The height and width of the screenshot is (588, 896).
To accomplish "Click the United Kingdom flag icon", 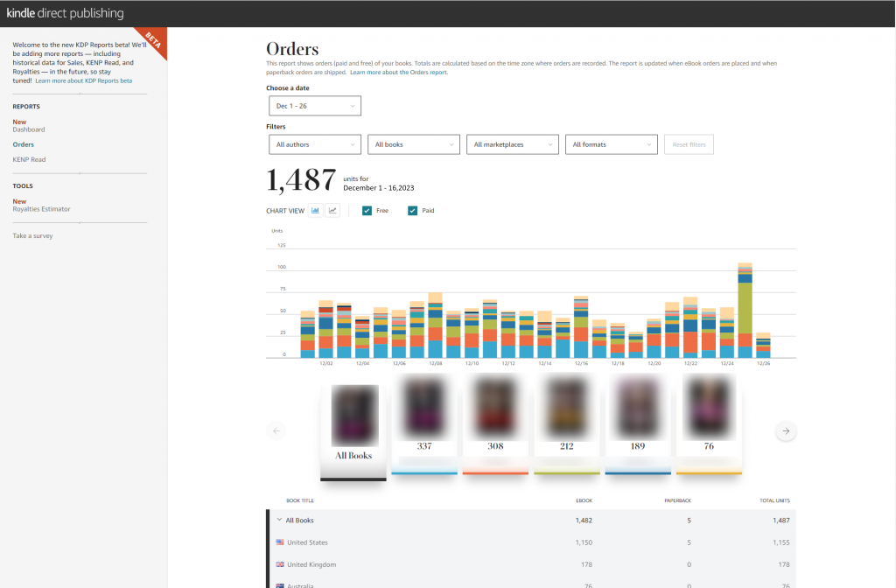I will [280, 564].
